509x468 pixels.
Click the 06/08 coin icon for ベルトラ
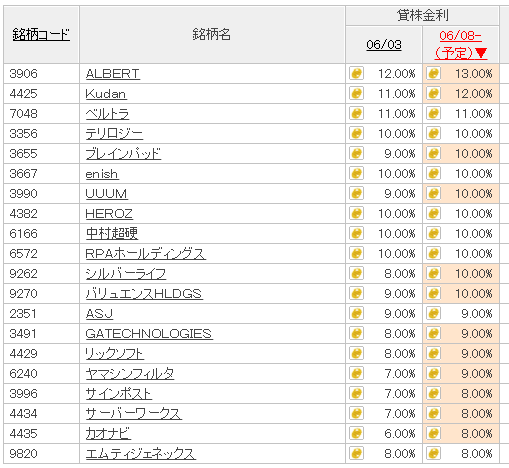[x=434, y=113]
